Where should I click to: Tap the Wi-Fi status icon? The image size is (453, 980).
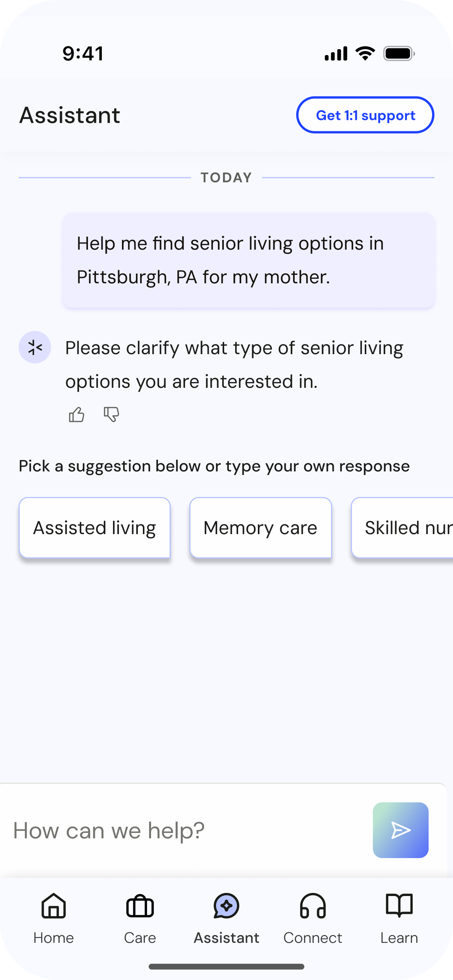click(365, 53)
